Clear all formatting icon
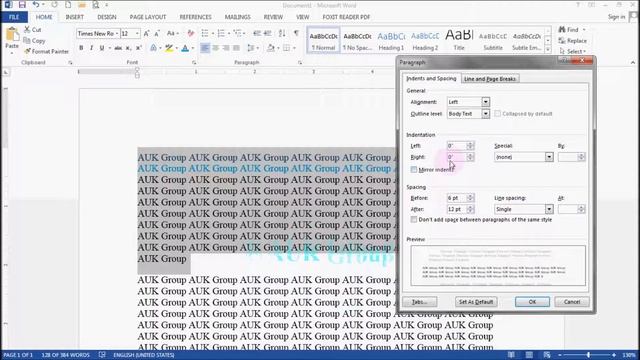This screenshot has width=640, height=360. click(x=190, y=33)
